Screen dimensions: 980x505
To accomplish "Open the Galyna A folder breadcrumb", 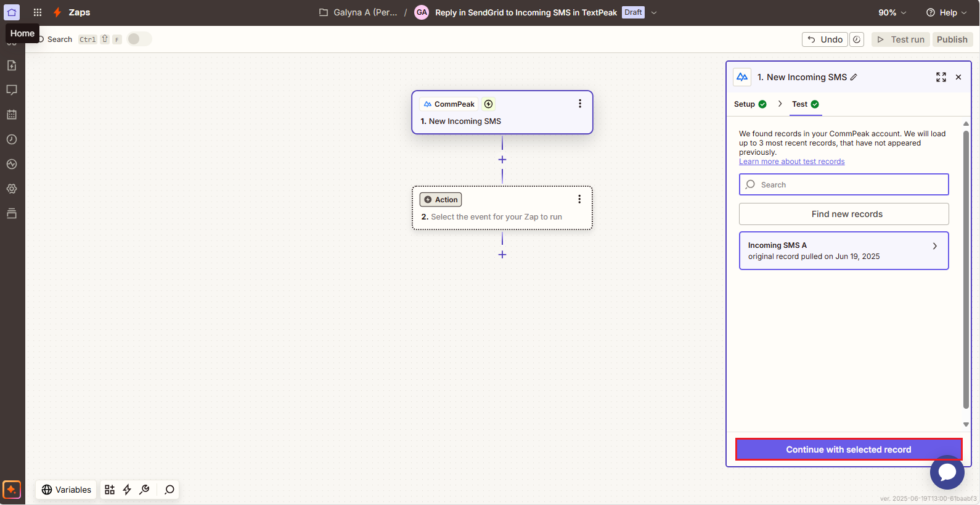I will (358, 12).
